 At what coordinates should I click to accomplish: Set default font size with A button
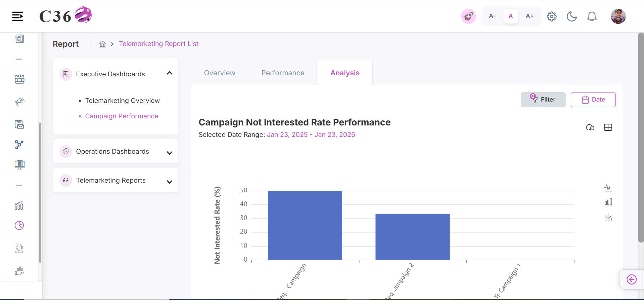tap(511, 16)
